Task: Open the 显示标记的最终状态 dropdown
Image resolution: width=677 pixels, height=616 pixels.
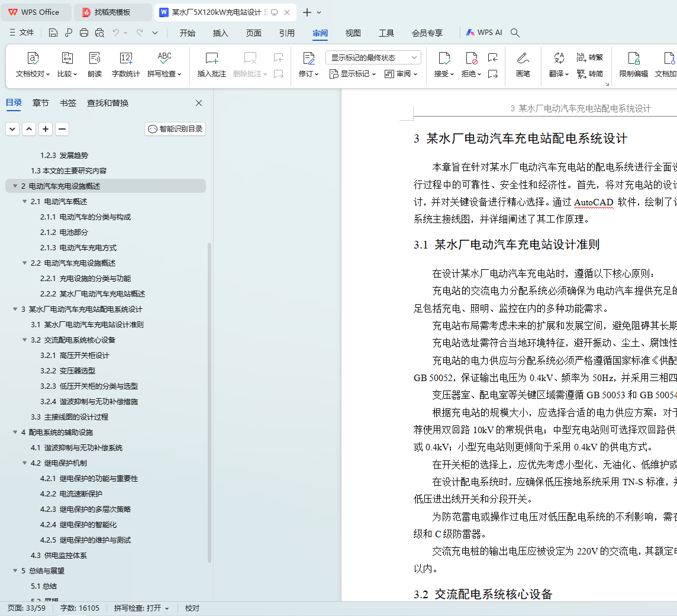Action: 373,57
